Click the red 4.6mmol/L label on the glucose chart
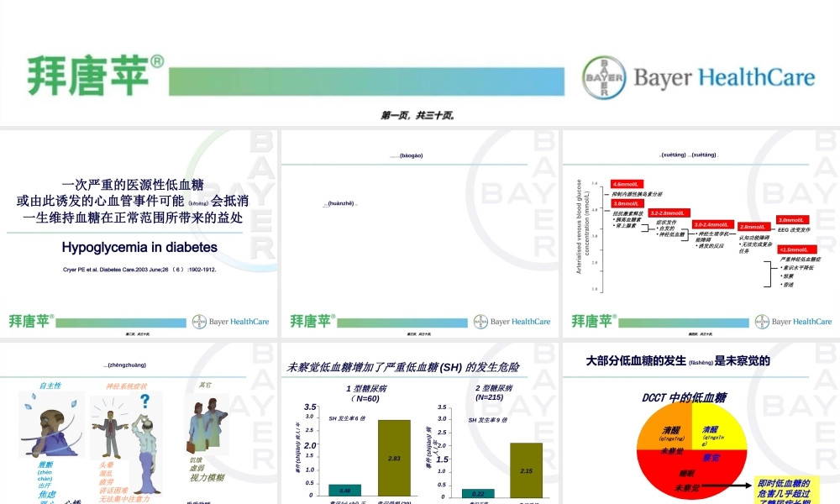 (x=625, y=185)
